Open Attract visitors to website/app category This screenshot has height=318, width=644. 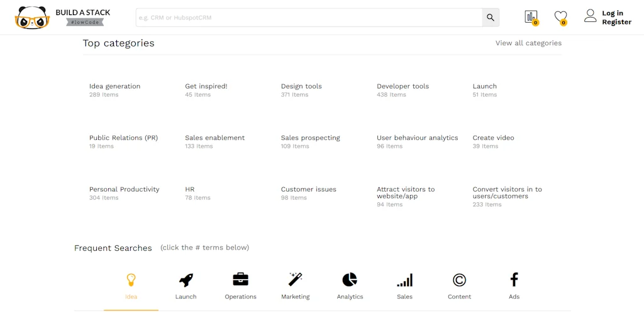click(406, 193)
